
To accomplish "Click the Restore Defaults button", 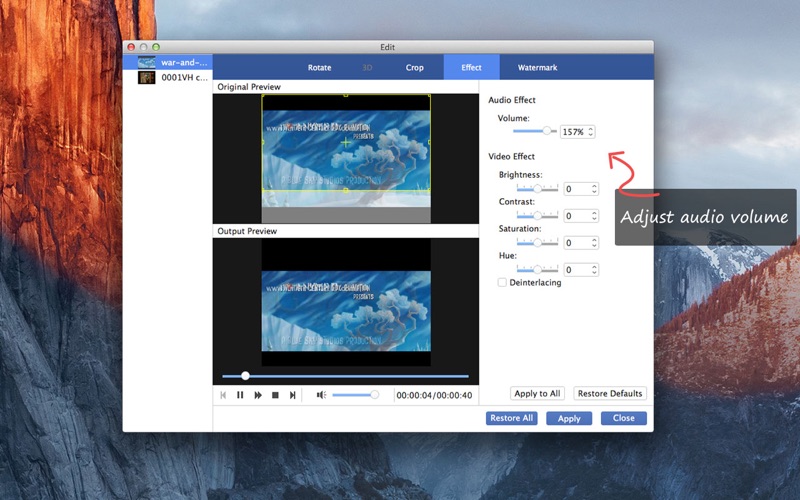I will 610,394.
